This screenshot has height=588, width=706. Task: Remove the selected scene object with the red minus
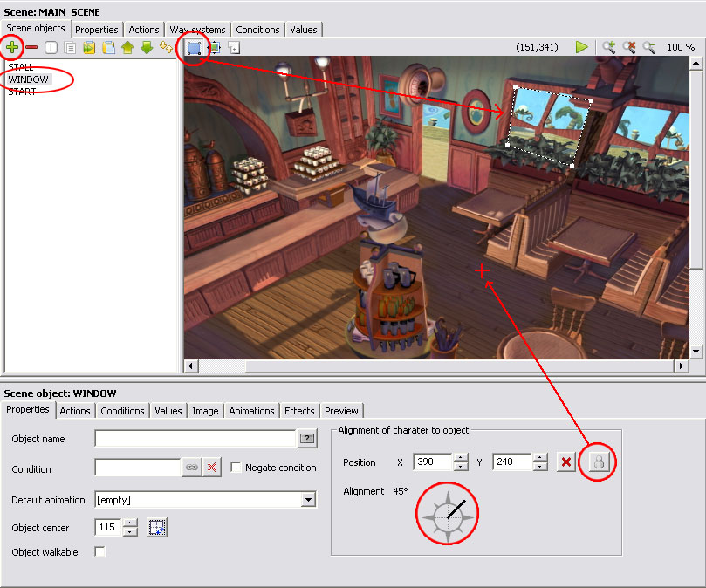pyautogui.click(x=31, y=47)
